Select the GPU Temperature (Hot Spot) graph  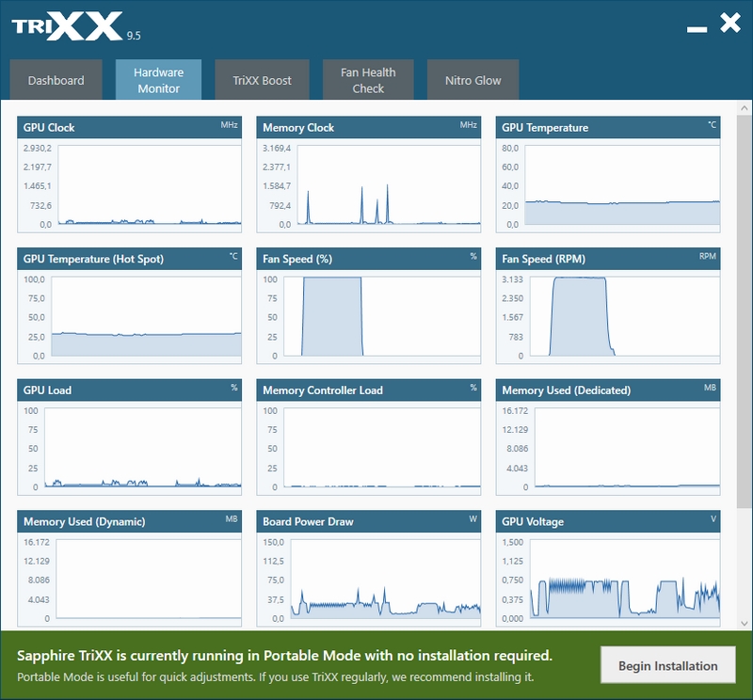[x=146, y=316]
